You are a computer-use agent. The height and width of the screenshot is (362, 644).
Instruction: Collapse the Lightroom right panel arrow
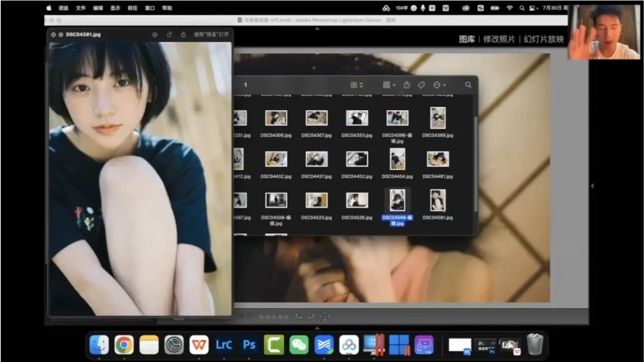coord(592,186)
